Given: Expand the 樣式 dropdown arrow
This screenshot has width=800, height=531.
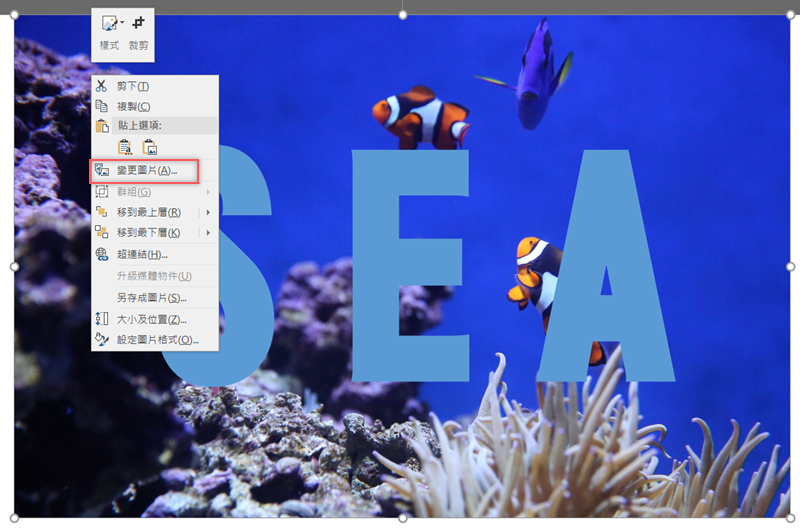Looking at the screenshot, I should [x=122, y=23].
